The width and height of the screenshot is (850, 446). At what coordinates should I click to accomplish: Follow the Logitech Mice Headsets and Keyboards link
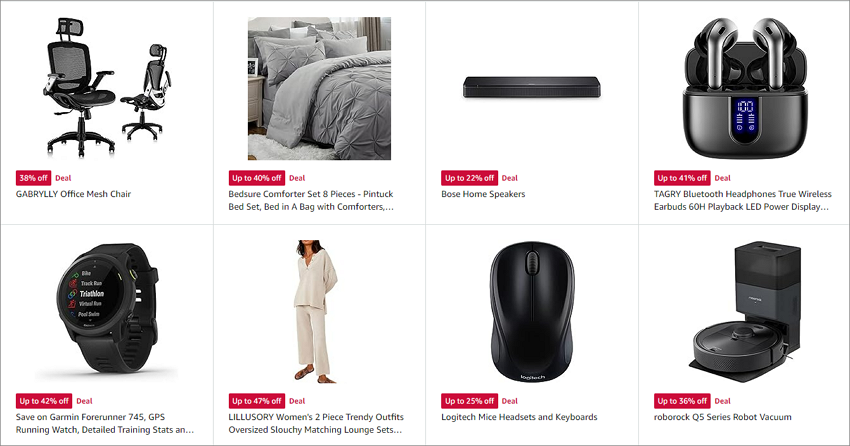[x=519, y=417]
